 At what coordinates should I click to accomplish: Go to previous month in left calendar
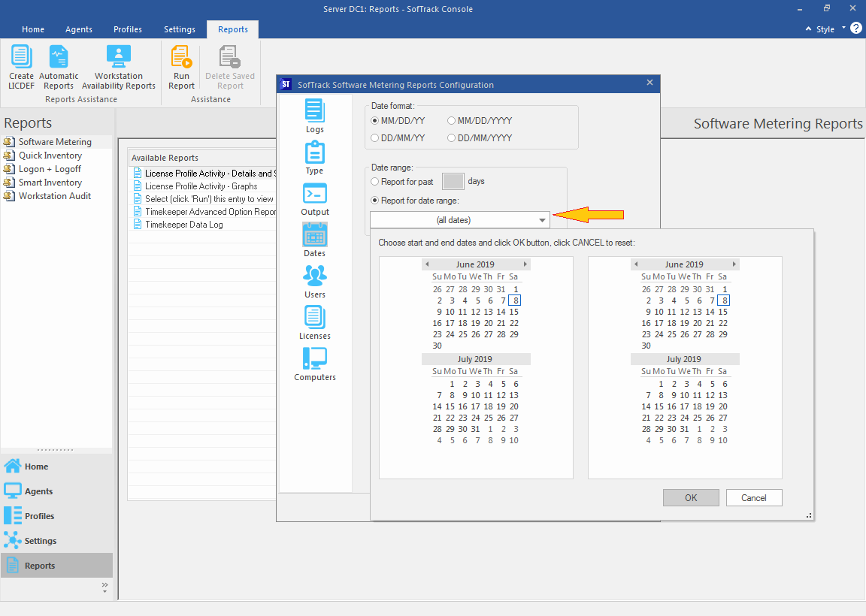point(427,264)
